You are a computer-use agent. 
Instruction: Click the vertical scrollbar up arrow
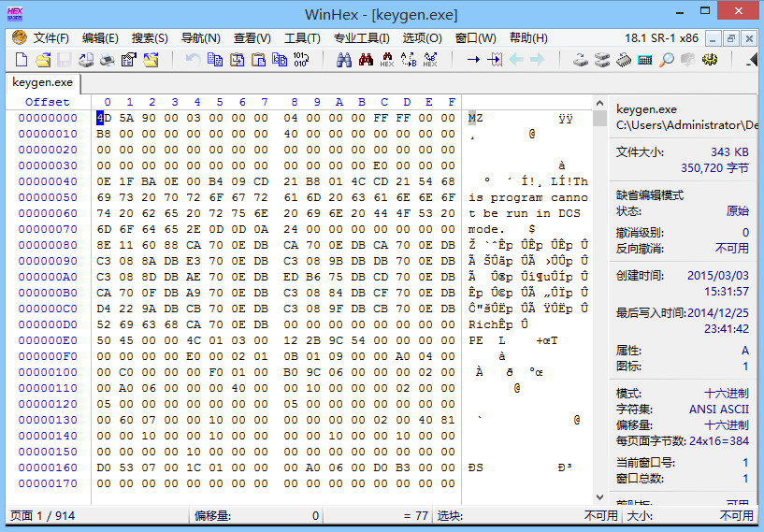[x=599, y=103]
